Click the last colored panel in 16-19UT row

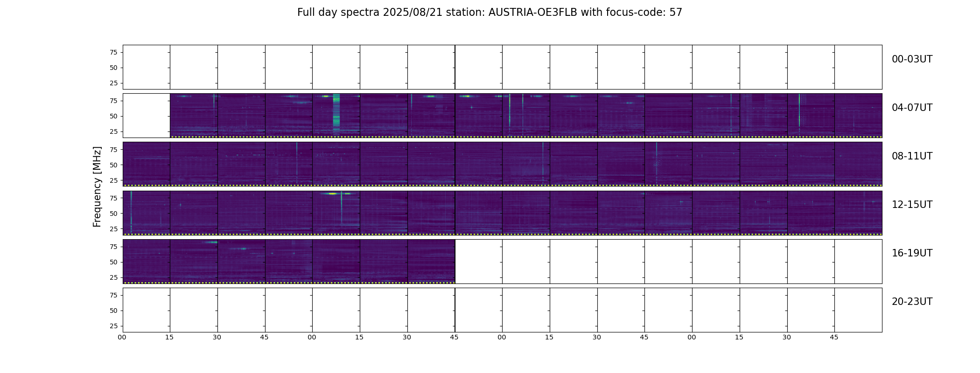pos(431,262)
